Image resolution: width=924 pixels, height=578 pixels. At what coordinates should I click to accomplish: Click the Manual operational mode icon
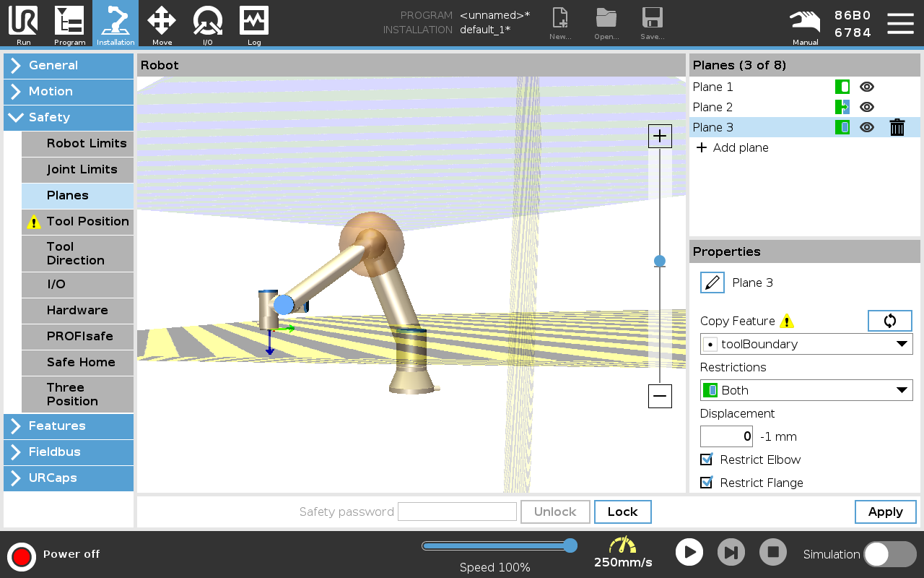click(x=805, y=23)
